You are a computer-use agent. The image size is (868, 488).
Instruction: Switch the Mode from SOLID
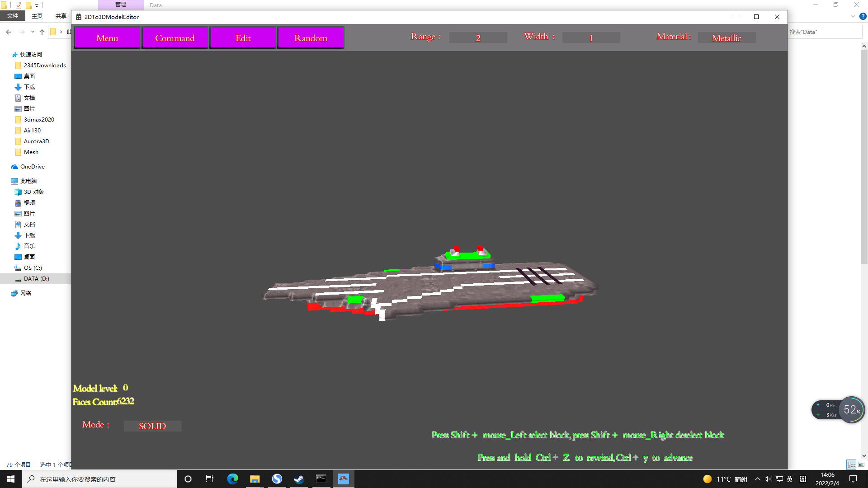pos(152,426)
